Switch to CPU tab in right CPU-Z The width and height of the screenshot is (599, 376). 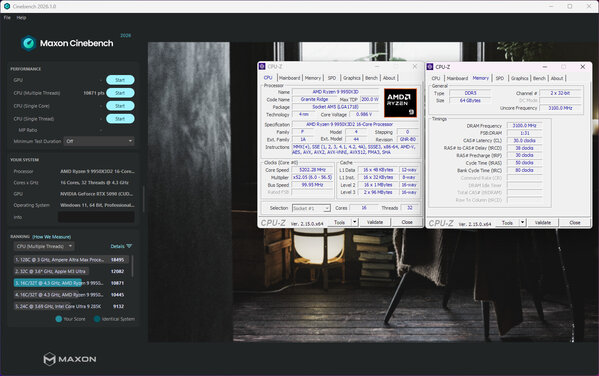[x=436, y=78]
